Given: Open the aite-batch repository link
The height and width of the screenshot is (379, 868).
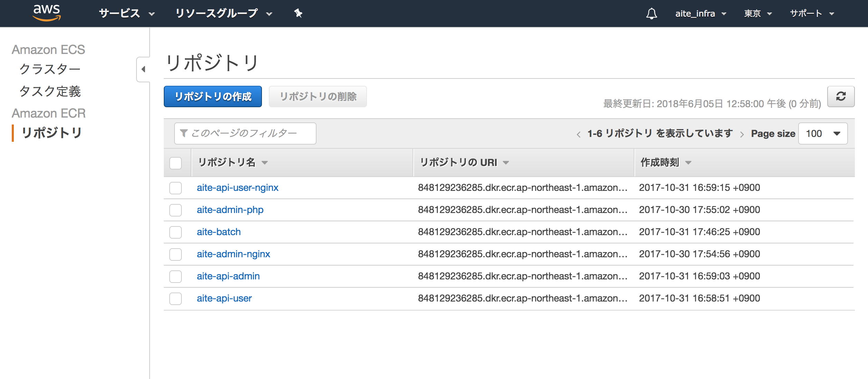Looking at the screenshot, I should [219, 232].
